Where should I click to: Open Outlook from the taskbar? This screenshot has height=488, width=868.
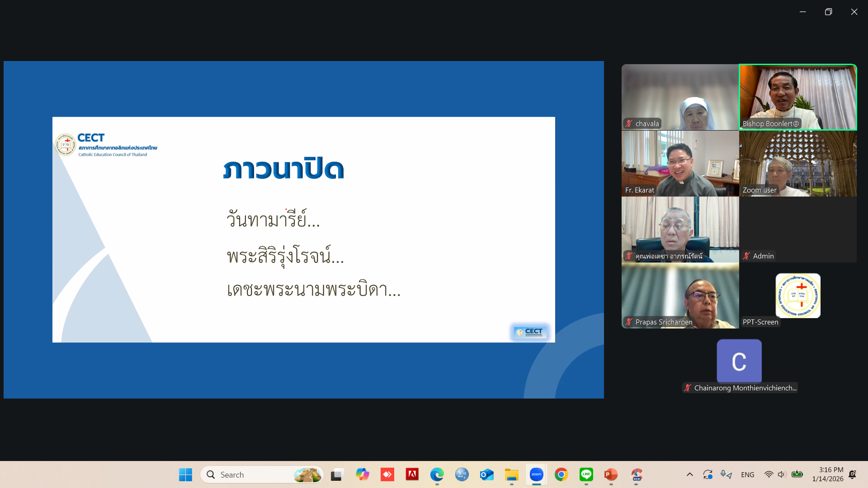point(486,474)
